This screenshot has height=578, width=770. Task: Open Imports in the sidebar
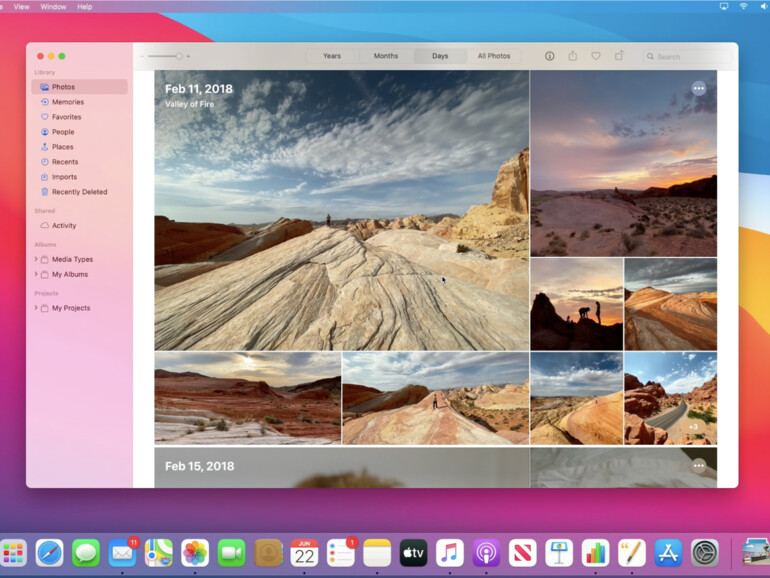[64, 177]
